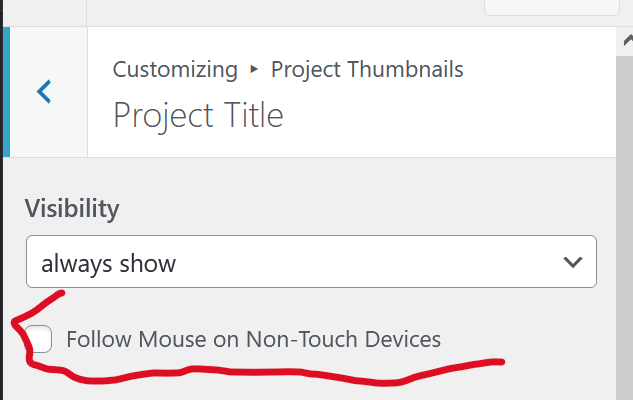633x400 pixels.
Task: Click the white header area right of "Project Title"
Action: [450, 115]
